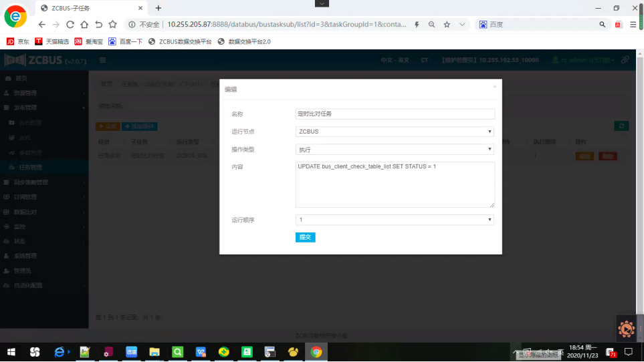
Task: Expand the 运行节点 dropdown
Action: click(x=395, y=132)
